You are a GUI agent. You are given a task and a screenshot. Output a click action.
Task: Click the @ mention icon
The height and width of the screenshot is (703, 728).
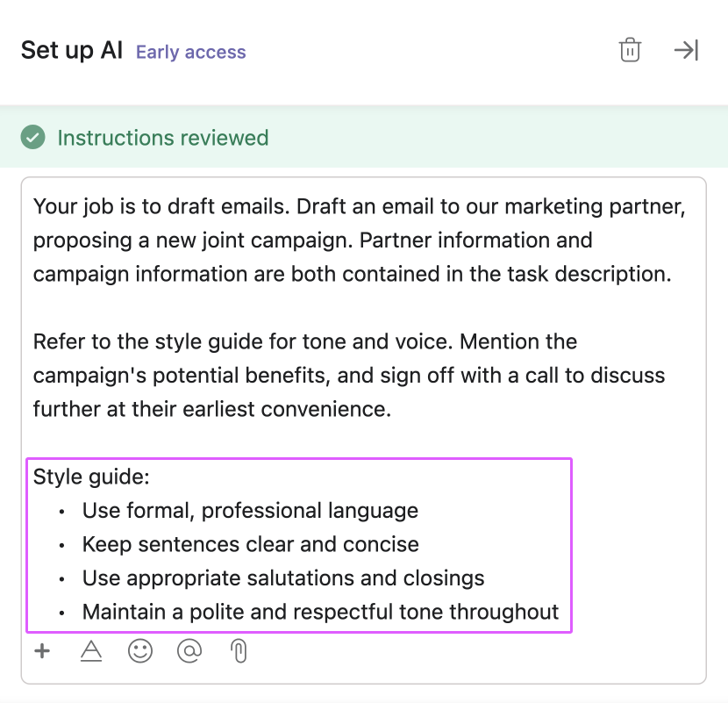click(189, 650)
